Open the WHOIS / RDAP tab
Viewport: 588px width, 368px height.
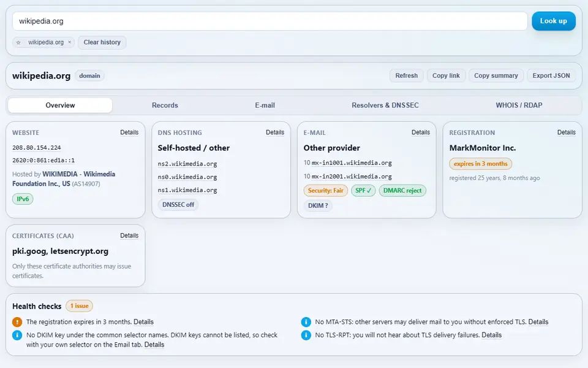pos(519,105)
